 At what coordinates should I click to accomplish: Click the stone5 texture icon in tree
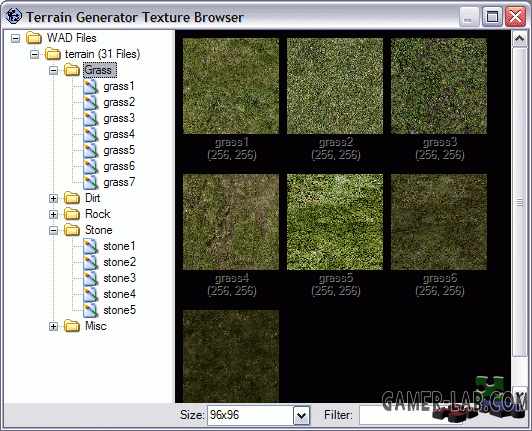click(x=91, y=310)
